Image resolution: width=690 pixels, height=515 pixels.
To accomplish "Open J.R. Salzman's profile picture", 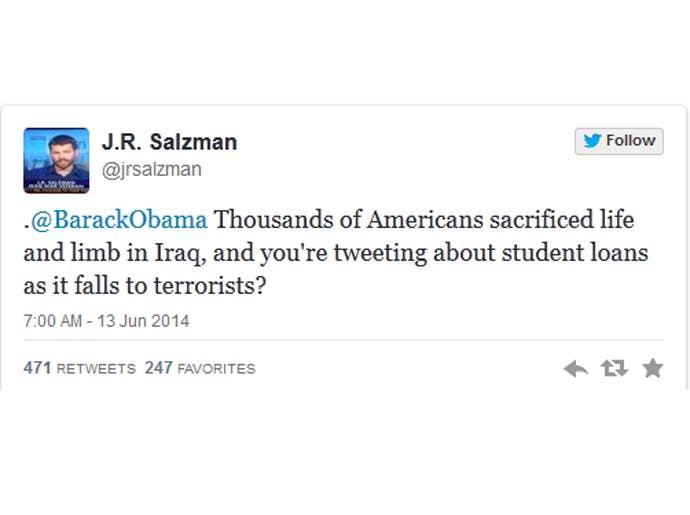I will pos(56,160).
